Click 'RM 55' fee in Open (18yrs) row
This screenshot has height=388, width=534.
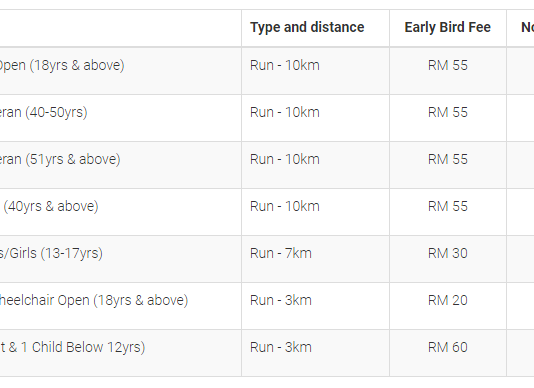coord(447,65)
